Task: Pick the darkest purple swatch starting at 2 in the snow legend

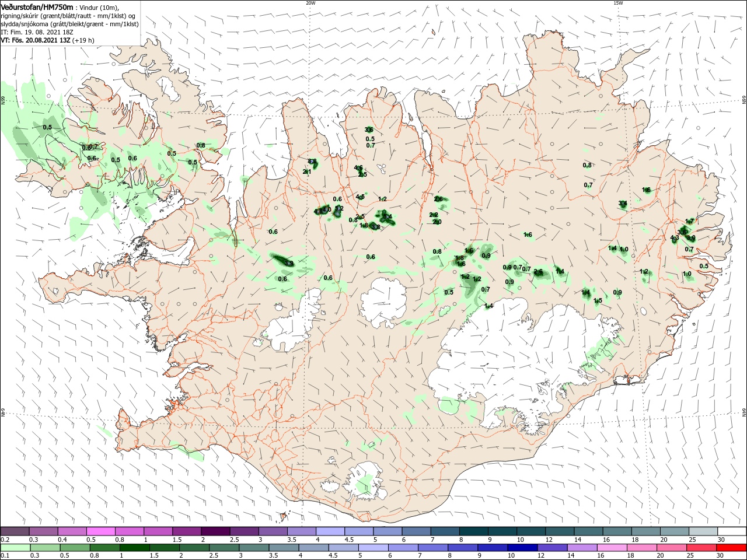Action: point(215,531)
